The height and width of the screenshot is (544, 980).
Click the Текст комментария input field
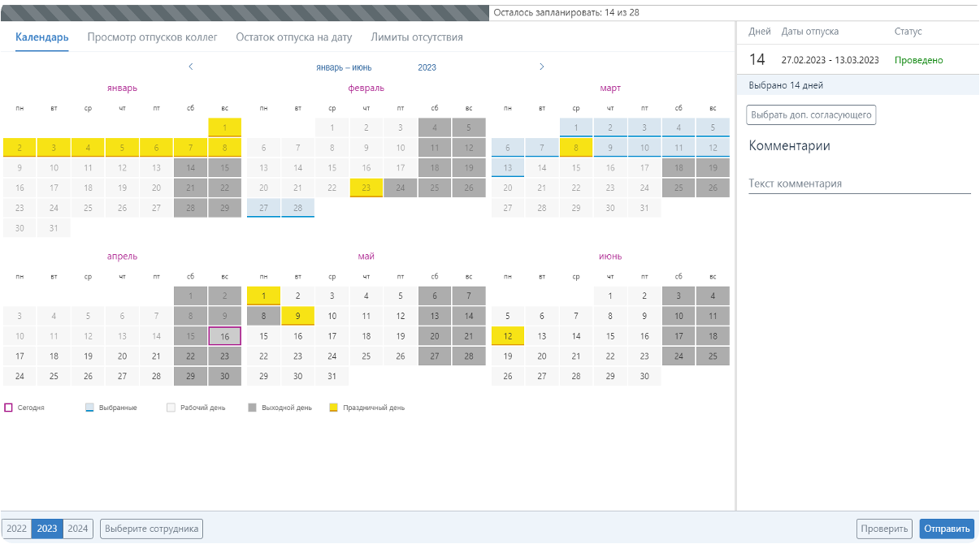tap(859, 183)
